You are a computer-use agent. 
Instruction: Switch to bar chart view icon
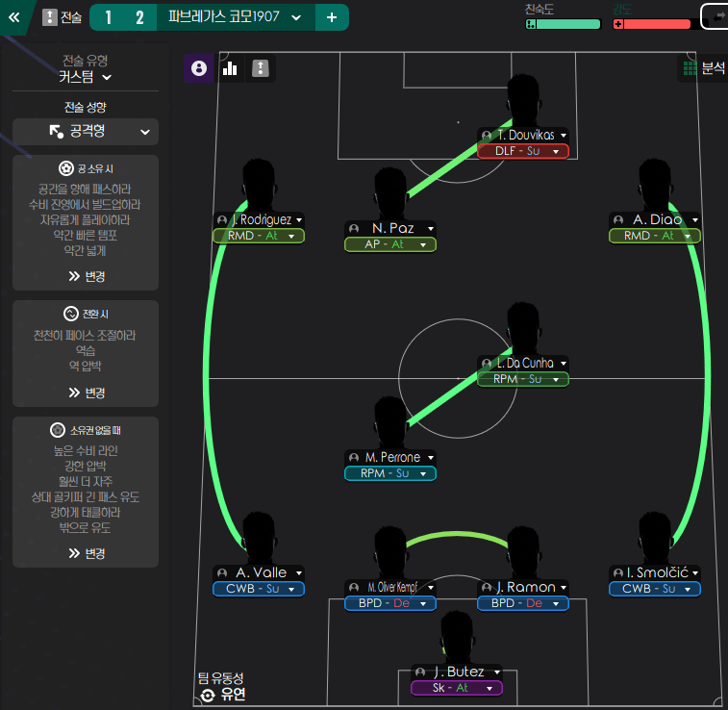click(230, 68)
